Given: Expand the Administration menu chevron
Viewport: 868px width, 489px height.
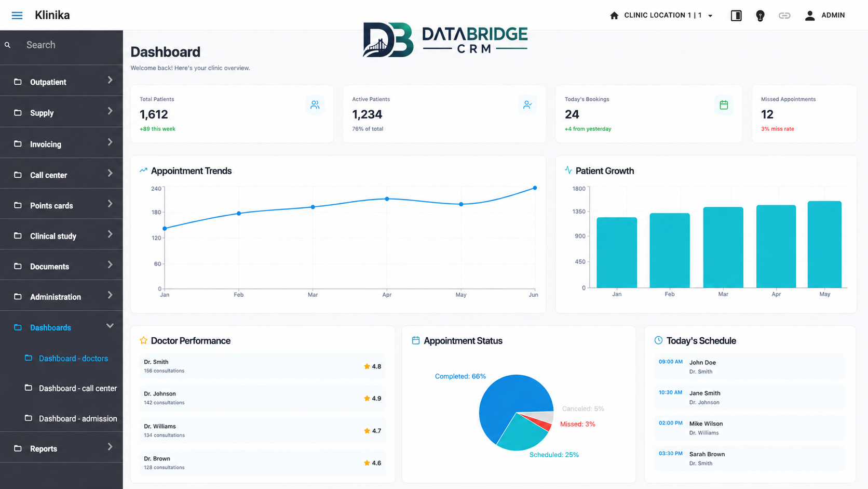Looking at the screenshot, I should (110, 295).
